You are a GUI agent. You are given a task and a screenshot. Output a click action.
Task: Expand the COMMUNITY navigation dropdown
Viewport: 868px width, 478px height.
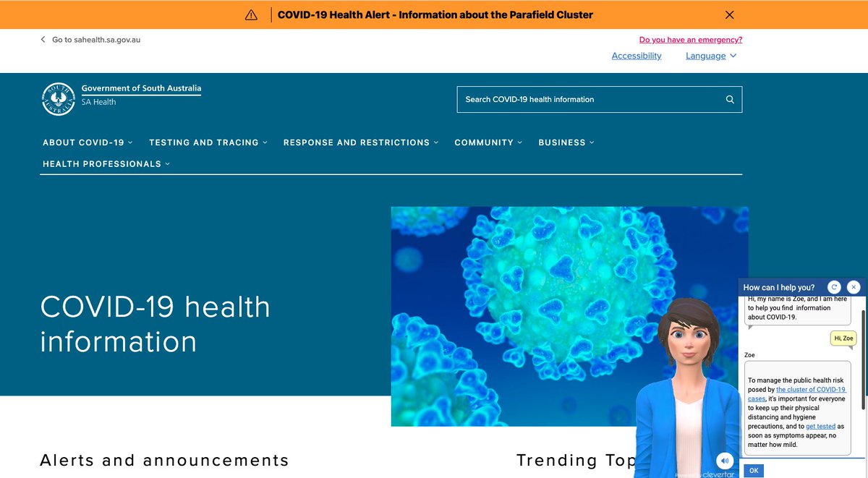click(488, 142)
